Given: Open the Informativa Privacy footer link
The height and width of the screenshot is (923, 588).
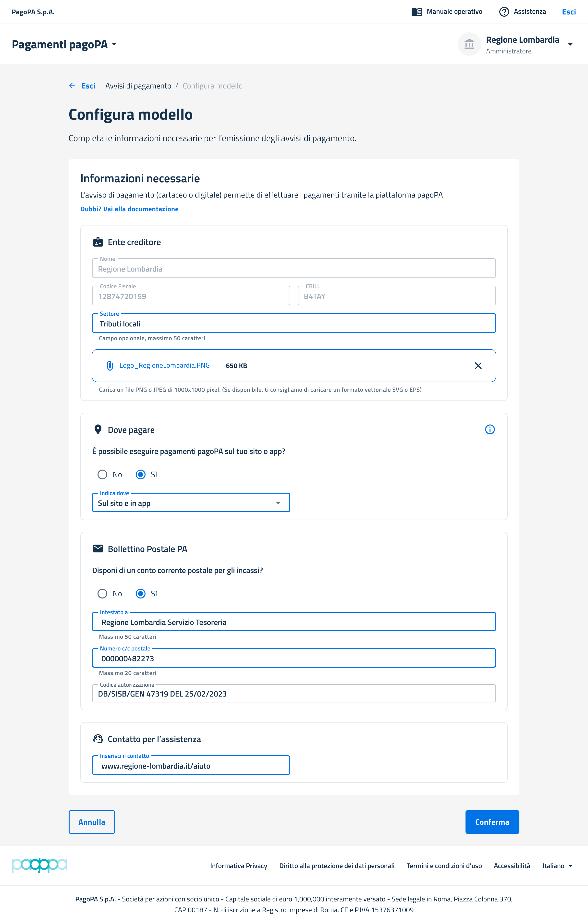Looking at the screenshot, I should coord(239,866).
